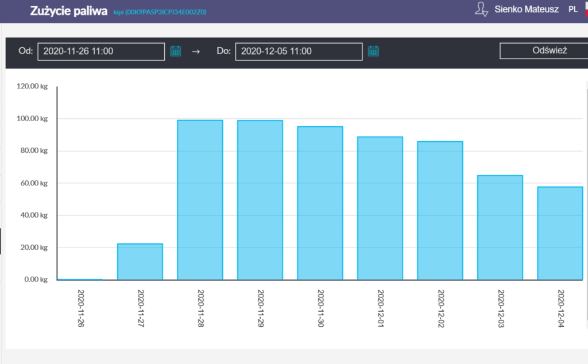Click the Do end date input field

click(x=299, y=51)
